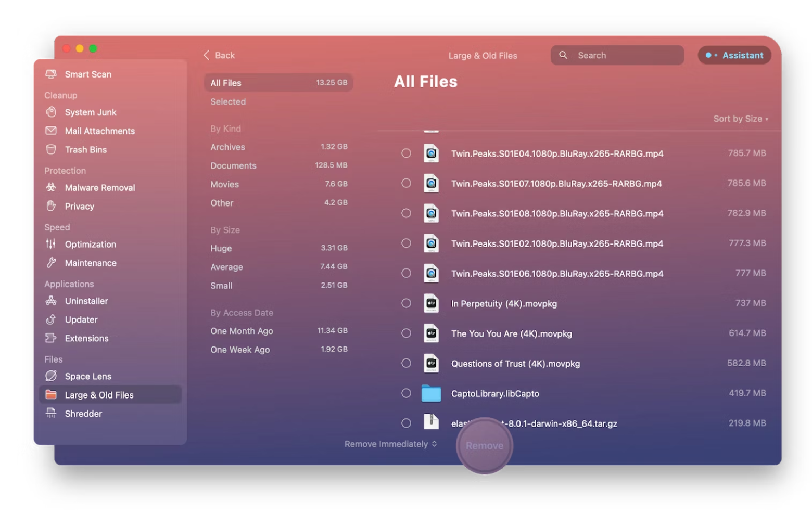Click the In Perpetuity movpkg file icon
The width and height of the screenshot is (812, 514).
[x=431, y=303]
